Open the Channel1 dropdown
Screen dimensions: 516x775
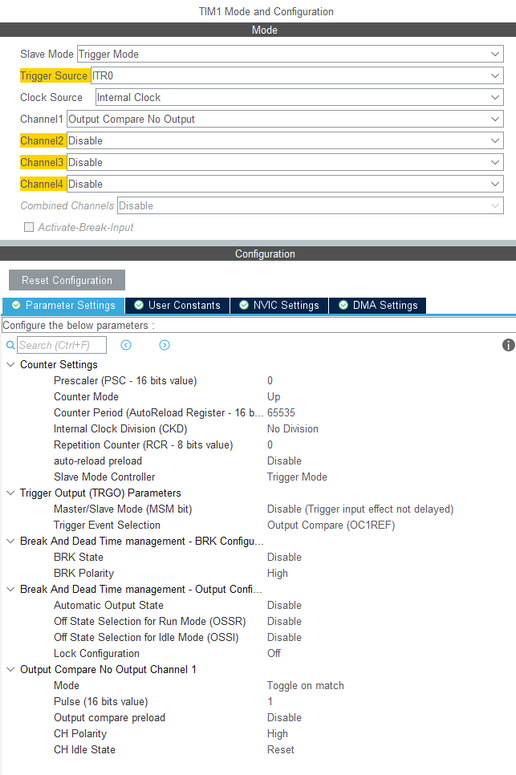(x=285, y=119)
